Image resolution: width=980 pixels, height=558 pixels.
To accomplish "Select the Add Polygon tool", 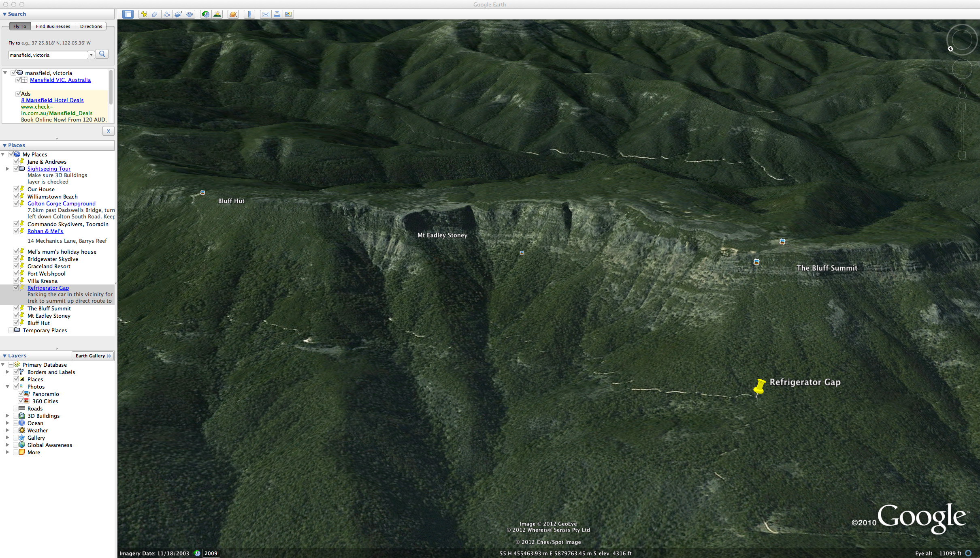I will (156, 14).
